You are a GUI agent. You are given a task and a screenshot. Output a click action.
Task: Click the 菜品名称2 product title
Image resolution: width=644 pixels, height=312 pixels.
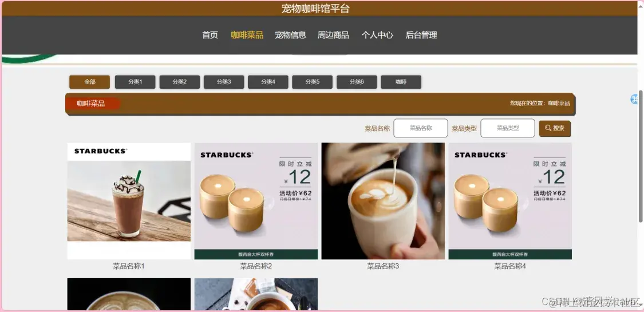click(256, 266)
